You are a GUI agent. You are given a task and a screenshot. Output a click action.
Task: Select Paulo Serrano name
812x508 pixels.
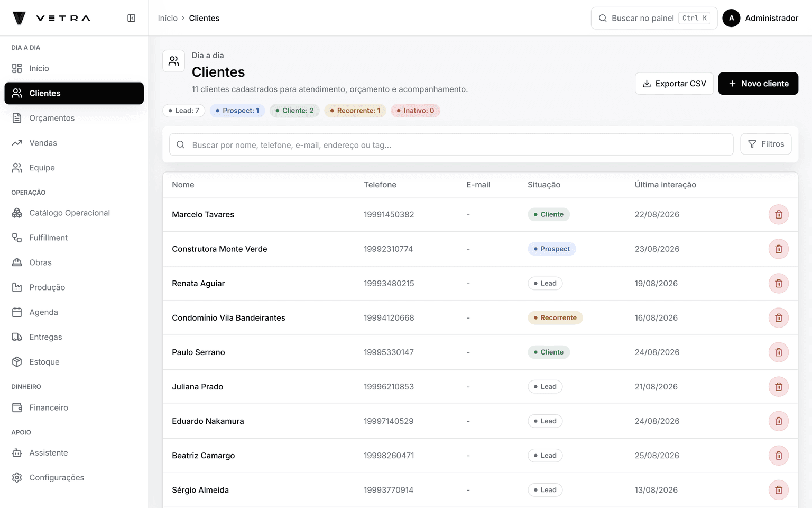click(198, 352)
